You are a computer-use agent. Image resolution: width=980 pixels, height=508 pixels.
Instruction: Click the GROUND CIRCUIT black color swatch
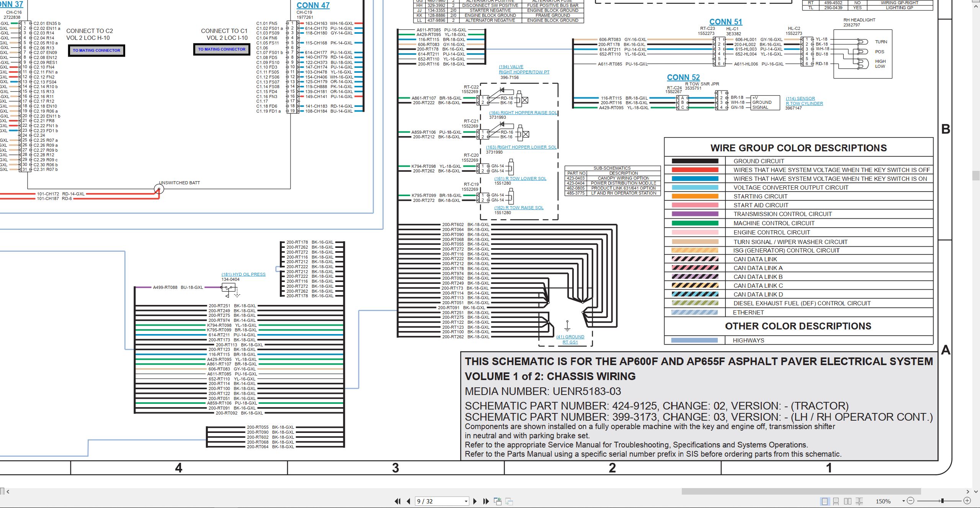(695, 161)
